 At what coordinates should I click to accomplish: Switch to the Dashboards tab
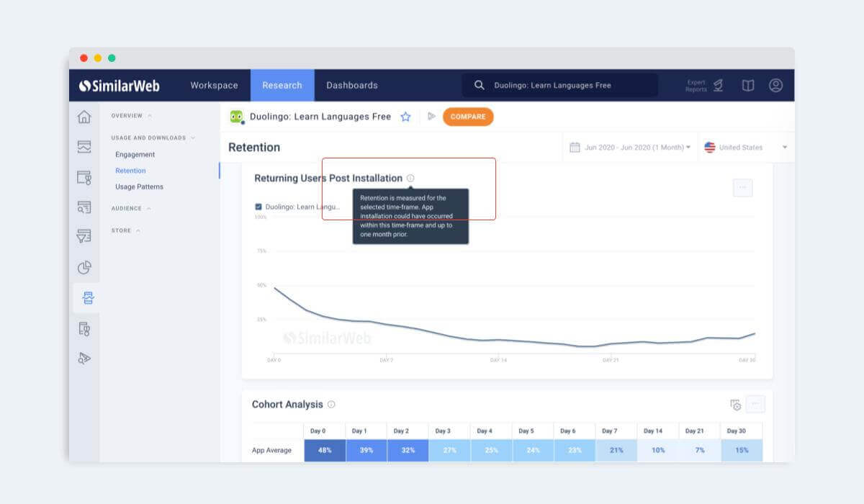(x=351, y=85)
